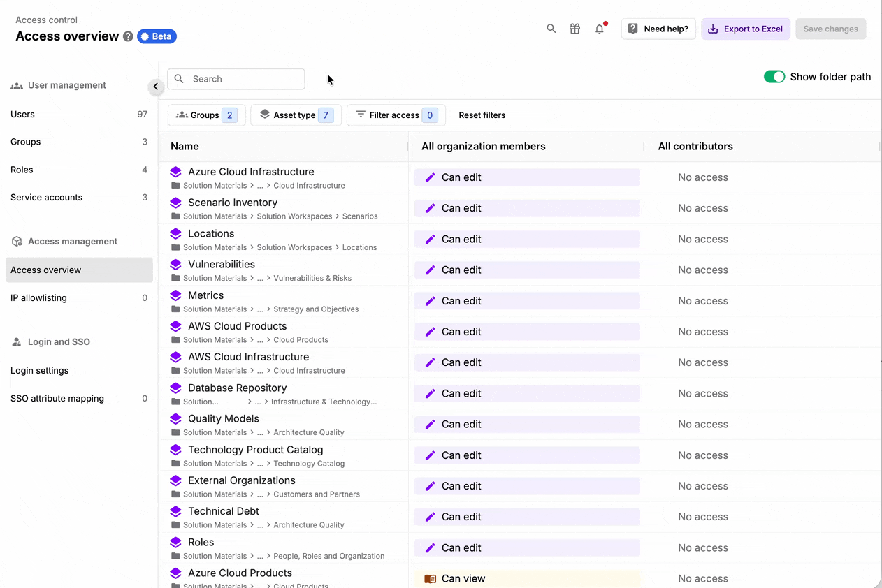The image size is (882, 588).
Task: Open the Groups filter dropdown
Action: [206, 115]
